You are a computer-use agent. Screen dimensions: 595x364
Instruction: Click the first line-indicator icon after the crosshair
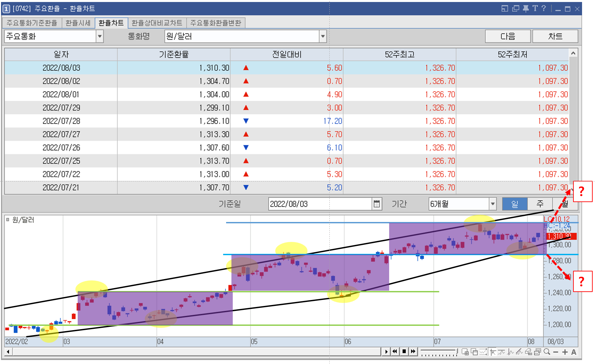click(x=501, y=352)
